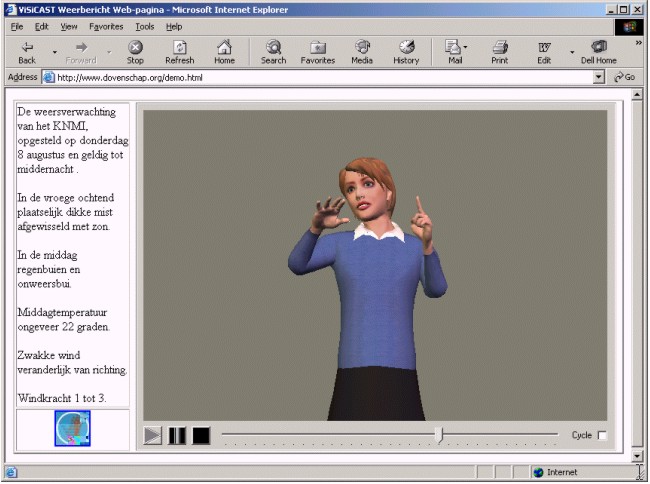Play the signing avatar animation
Screen dimensions: 650x484
click(152, 436)
